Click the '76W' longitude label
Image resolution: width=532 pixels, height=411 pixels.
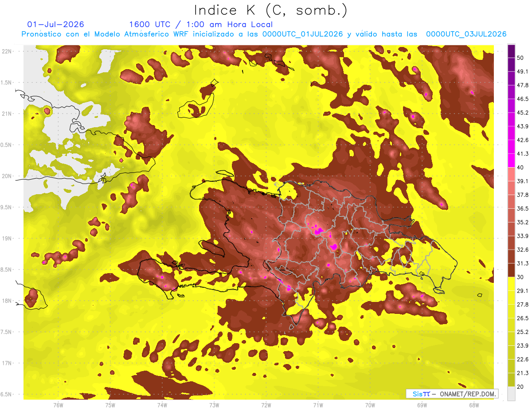[58, 405]
